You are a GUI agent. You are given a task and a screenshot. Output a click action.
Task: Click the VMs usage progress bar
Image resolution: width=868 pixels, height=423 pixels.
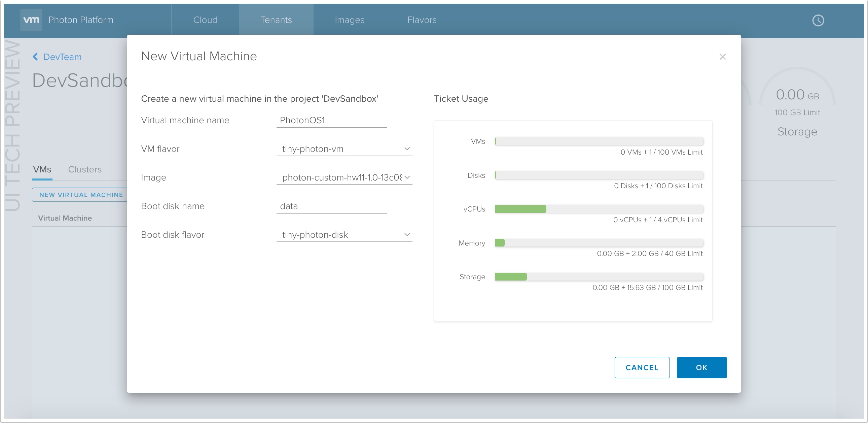pos(599,141)
